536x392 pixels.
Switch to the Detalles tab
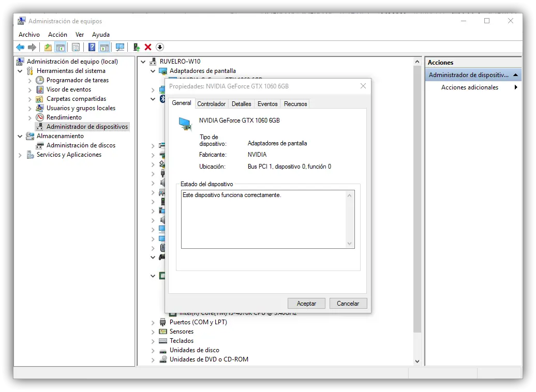pos(241,104)
